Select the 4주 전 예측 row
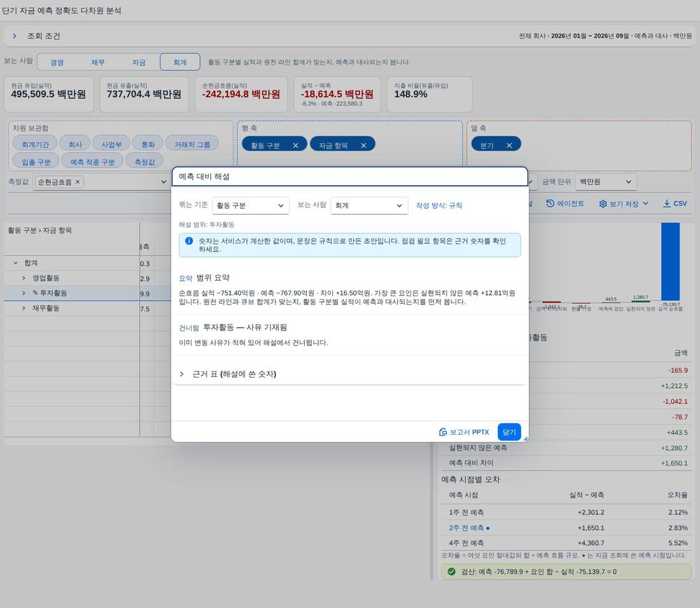Screen dimensions: 700x608 (566, 543)
